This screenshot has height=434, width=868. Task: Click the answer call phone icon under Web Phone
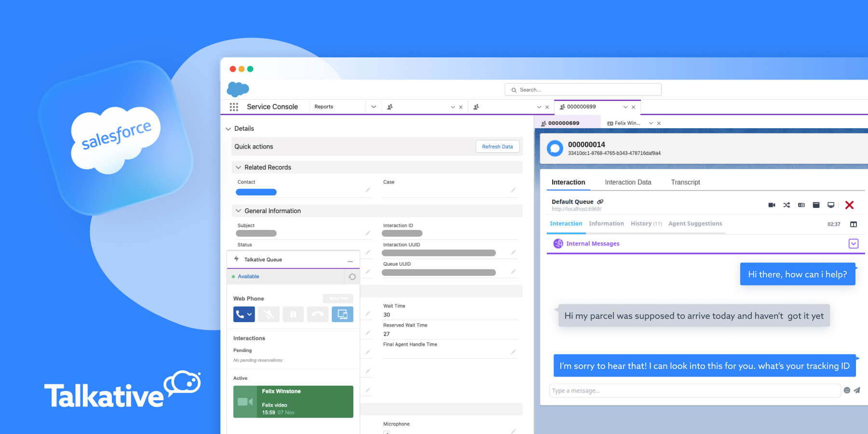[240, 314]
